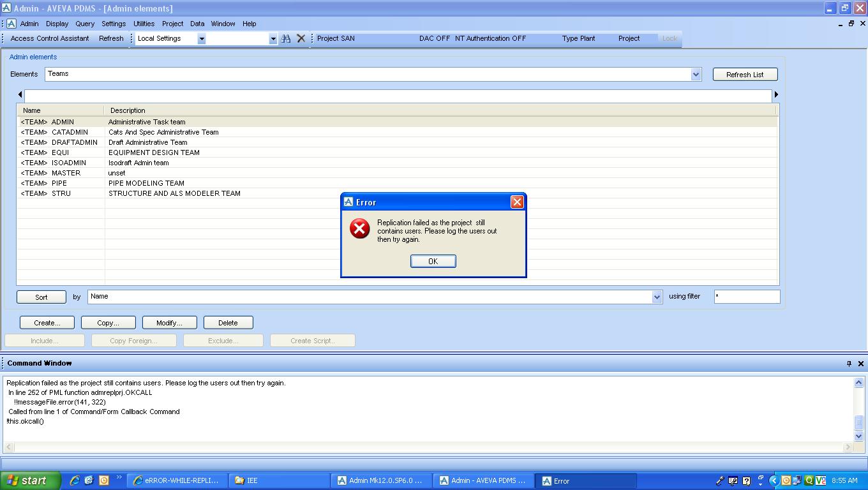Click Command Window scroll down arrow
The image size is (868, 490).
(858, 436)
